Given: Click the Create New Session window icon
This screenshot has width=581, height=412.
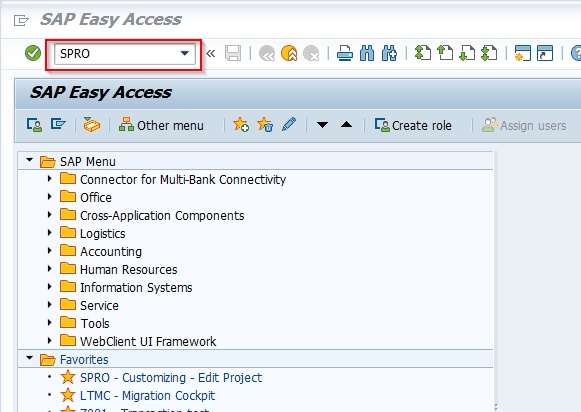Looking at the screenshot, I should [522, 53].
